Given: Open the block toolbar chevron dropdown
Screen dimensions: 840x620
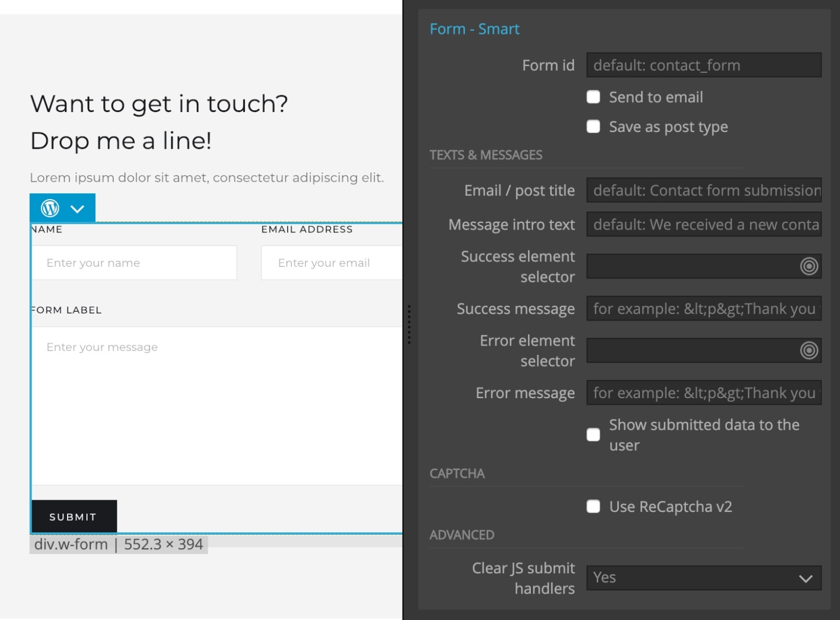Looking at the screenshot, I should pos(76,208).
